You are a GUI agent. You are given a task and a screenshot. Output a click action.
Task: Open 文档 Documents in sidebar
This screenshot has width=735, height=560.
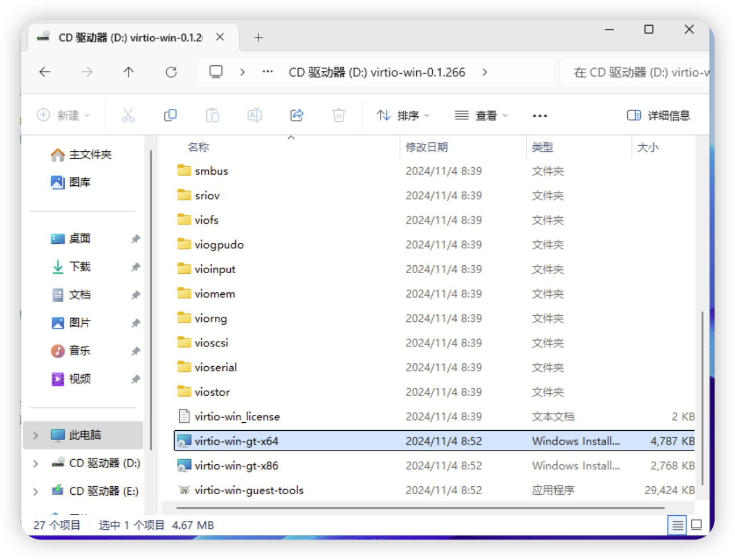tap(70, 295)
